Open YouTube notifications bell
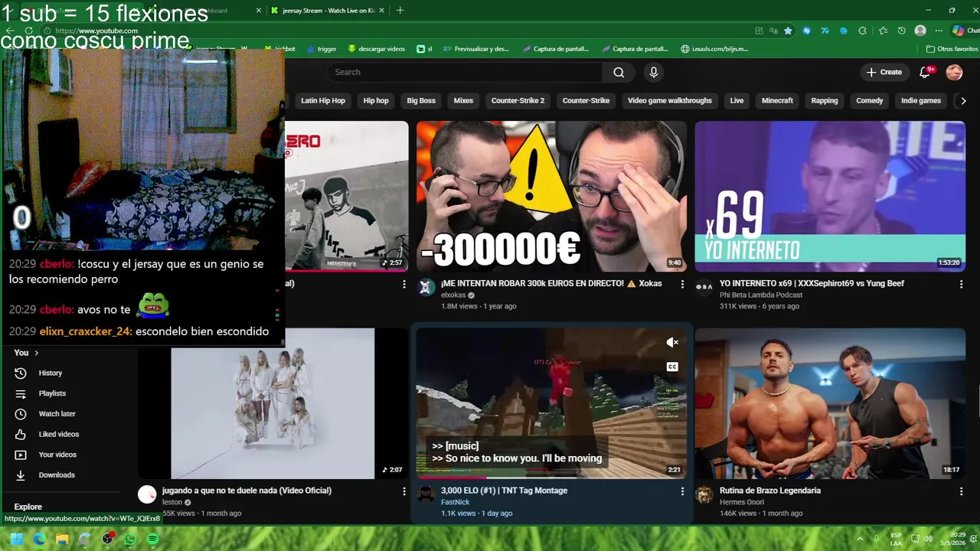980x551 pixels. (x=925, y=72)
